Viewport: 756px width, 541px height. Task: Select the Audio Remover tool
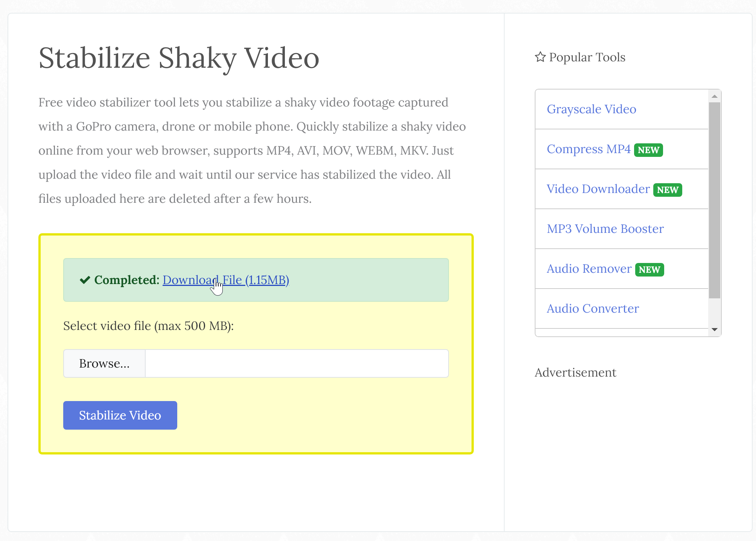tap(589, 269)
